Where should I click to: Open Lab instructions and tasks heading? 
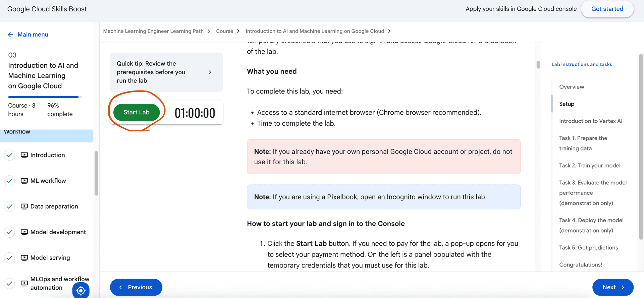582,64
